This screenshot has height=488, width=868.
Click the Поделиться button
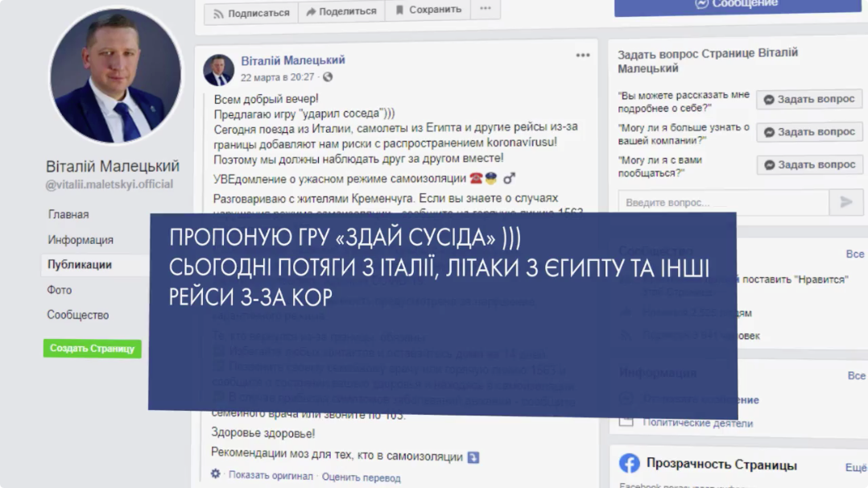[341, 11]
